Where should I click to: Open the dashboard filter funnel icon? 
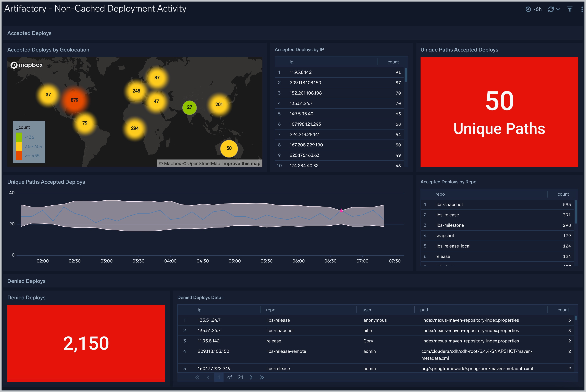pyautogui.click(x=570, y=9)
